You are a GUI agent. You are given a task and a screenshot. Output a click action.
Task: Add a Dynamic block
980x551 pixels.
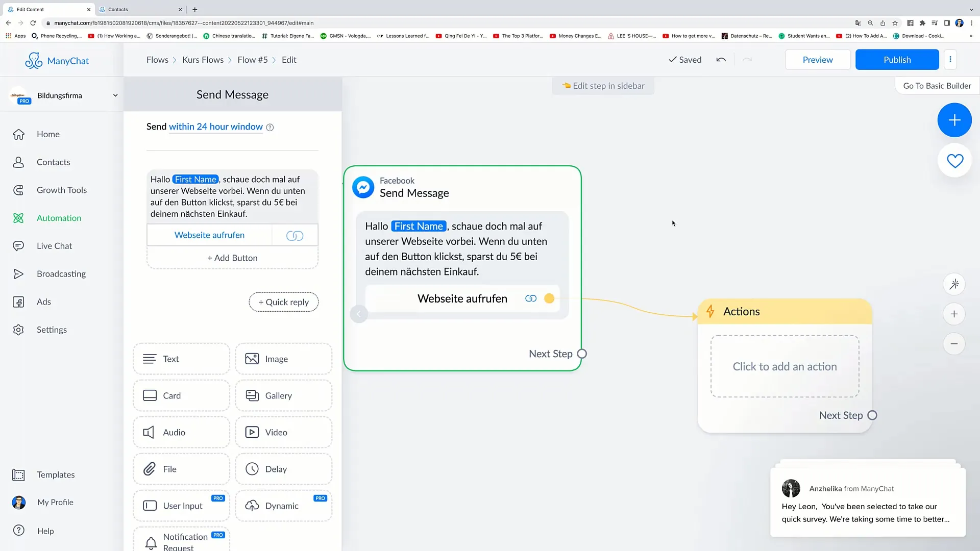coord(283,506)
